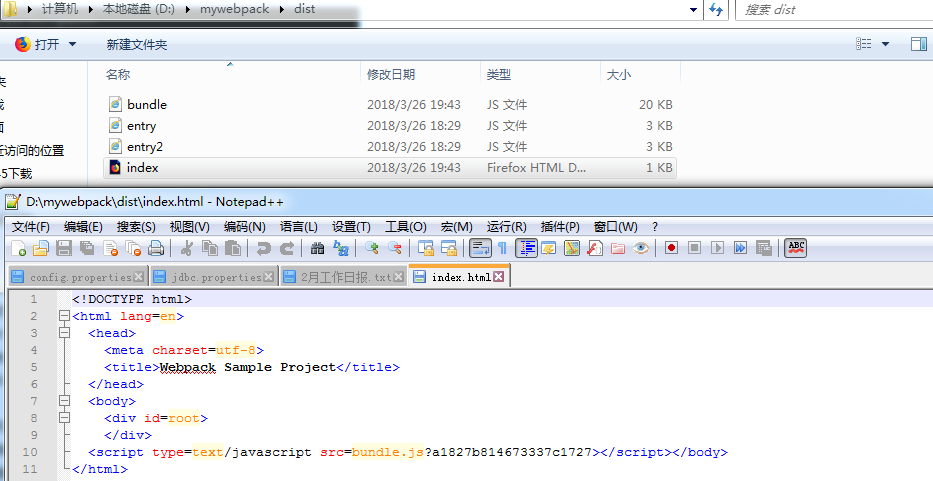Viewport: 933px width, 481px height.
Task: Run macro multiple times icon
Action: 740,248
